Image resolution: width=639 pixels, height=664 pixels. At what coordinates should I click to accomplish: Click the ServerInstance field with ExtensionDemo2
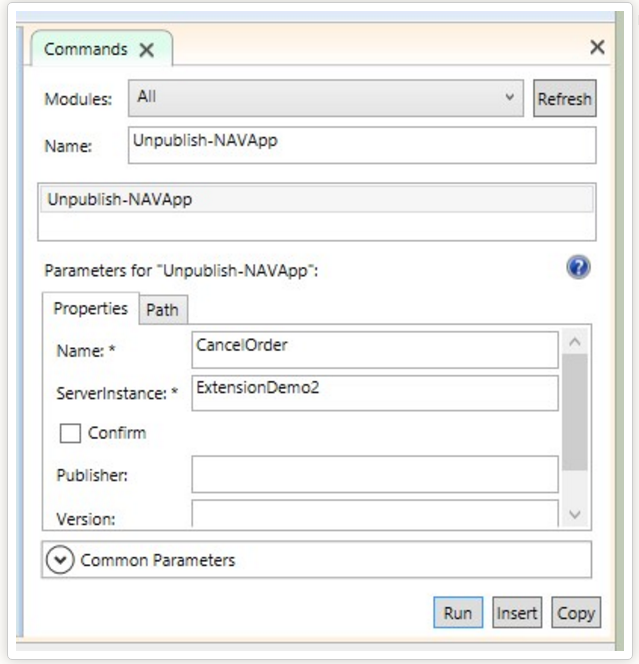click(375, 393)
